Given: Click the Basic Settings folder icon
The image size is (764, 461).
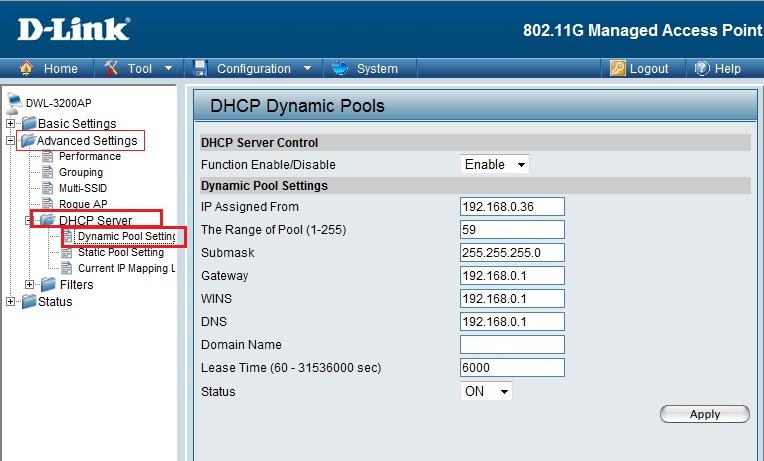Looking at the screenshot, I should click(x=29, y=123).
